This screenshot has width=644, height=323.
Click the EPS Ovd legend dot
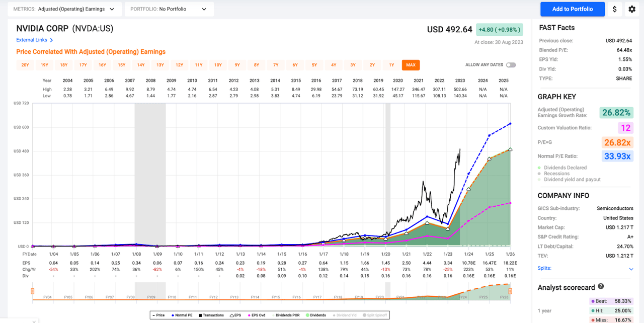[x=249, y=315]
